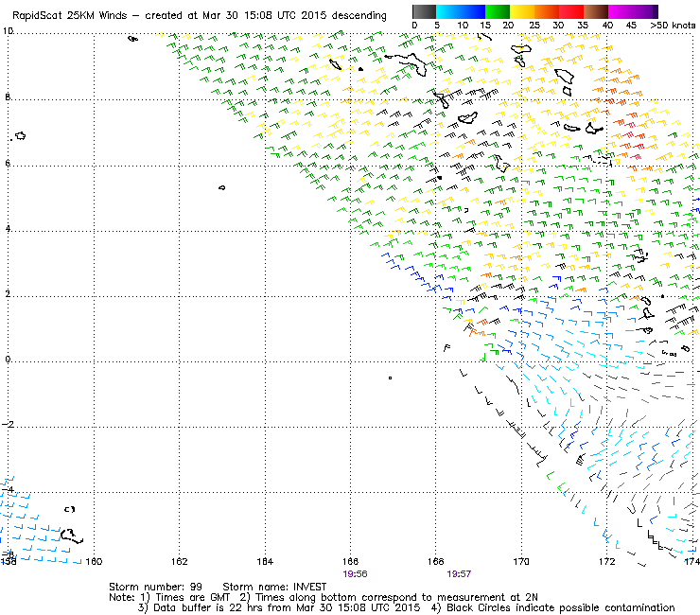Click the legend label '40'
The image size is (700, 615).
(607, 26)
